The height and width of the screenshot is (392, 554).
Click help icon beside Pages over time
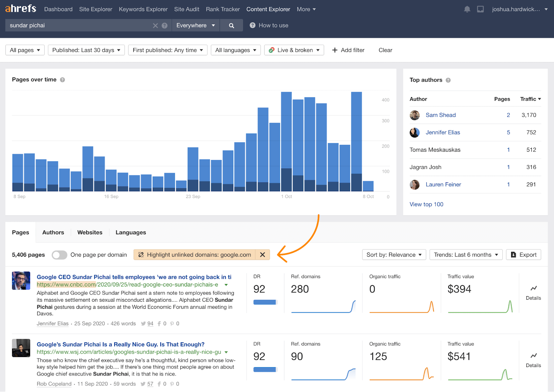pyautogui.click(x=62, y=80)
